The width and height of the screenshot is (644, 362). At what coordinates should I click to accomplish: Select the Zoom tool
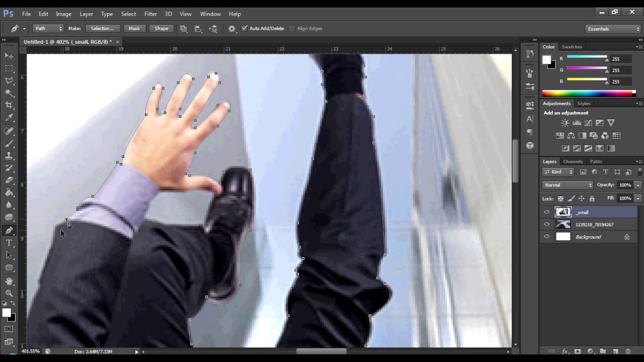pos(9,293)
